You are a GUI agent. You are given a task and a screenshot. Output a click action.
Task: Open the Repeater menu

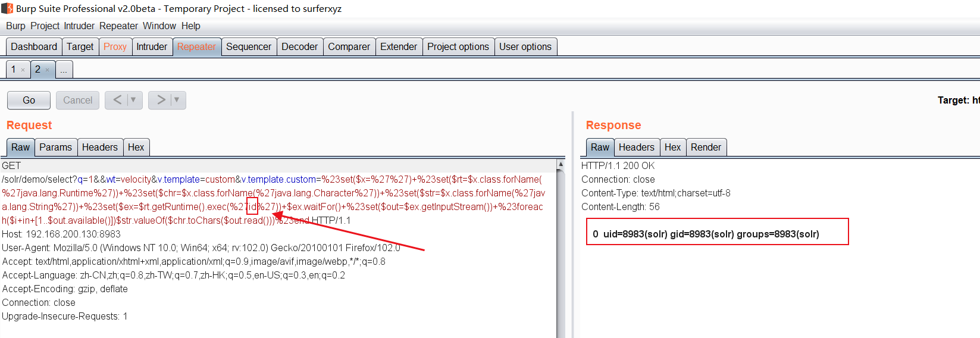[118, 26]
